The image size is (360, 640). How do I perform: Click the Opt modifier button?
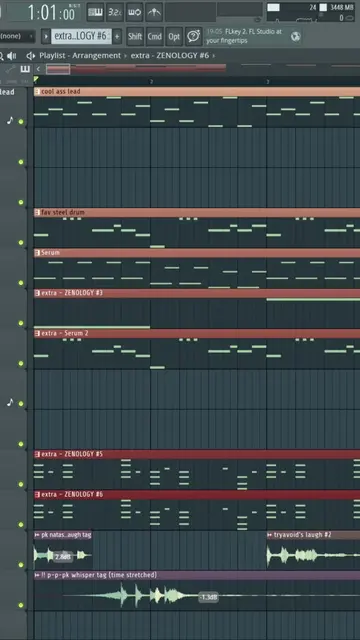point(174,37)
